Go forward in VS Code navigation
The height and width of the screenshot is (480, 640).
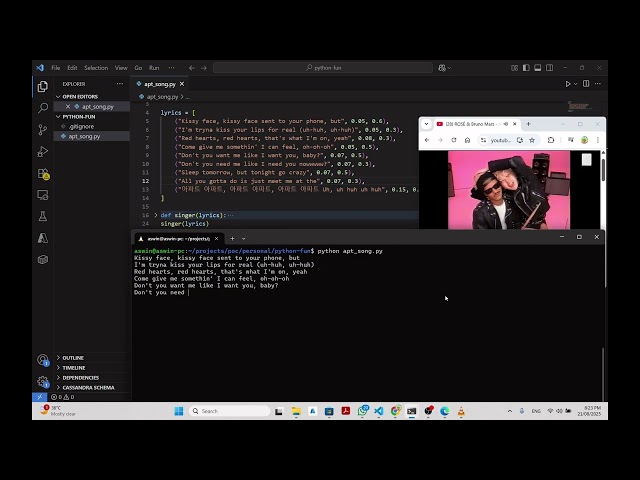point(204,68)
